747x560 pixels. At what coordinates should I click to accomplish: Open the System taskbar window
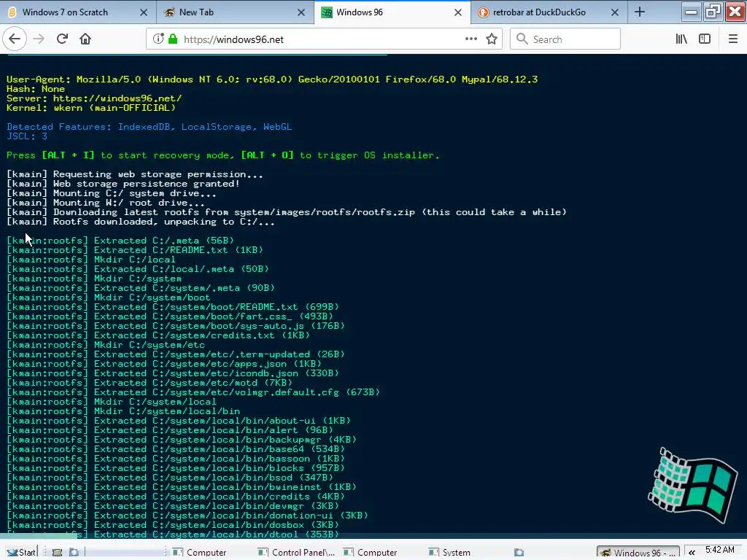click(x=449, y=553)
